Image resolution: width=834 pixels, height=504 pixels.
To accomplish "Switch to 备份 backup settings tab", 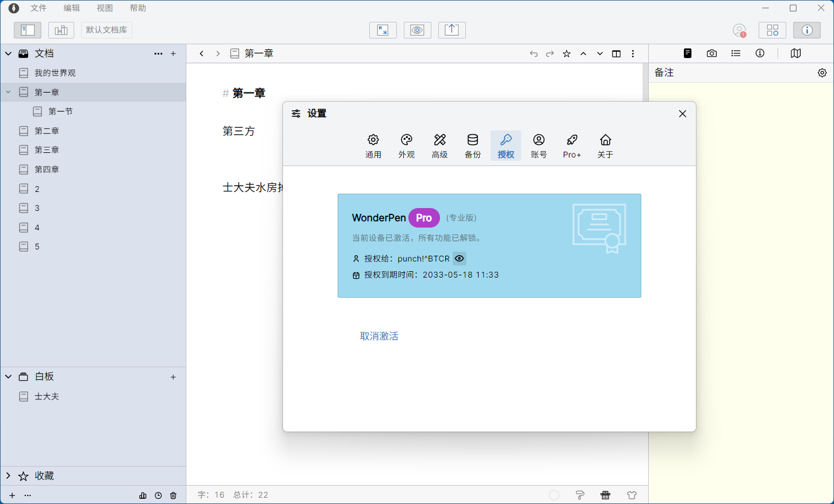I will tap(473, 146).
